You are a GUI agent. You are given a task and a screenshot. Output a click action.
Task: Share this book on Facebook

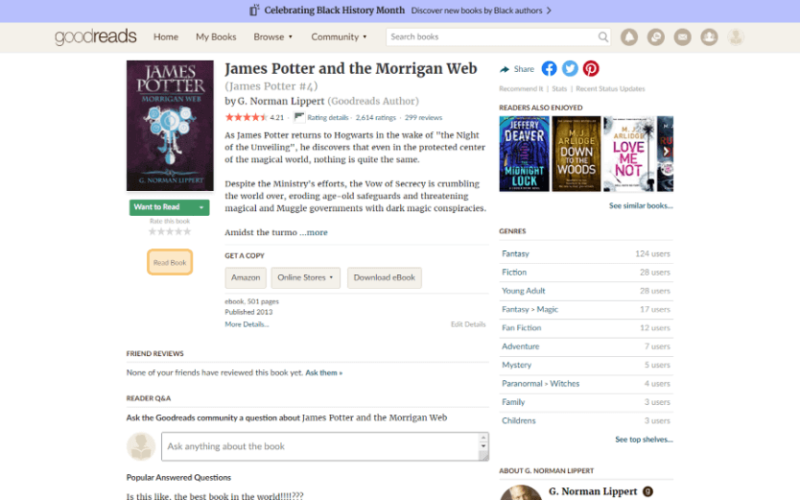549,68
